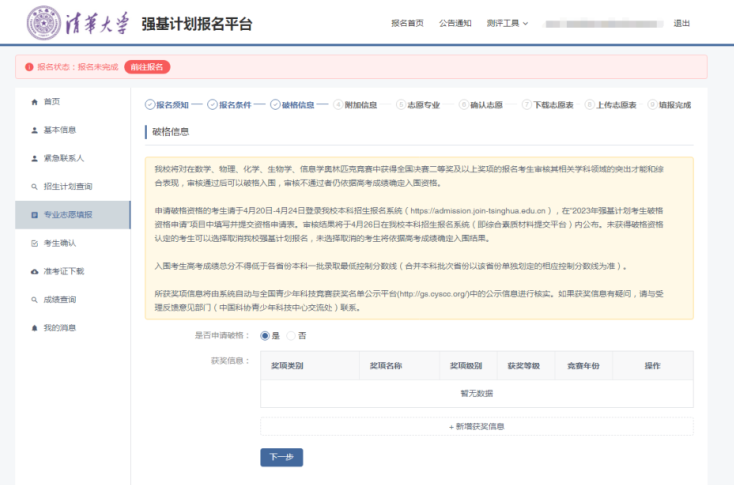Image resolution: width=734 pixels, height=485 pixels.
Task: Click the 破格信息 section heading
Action: [x=171, y=132]
